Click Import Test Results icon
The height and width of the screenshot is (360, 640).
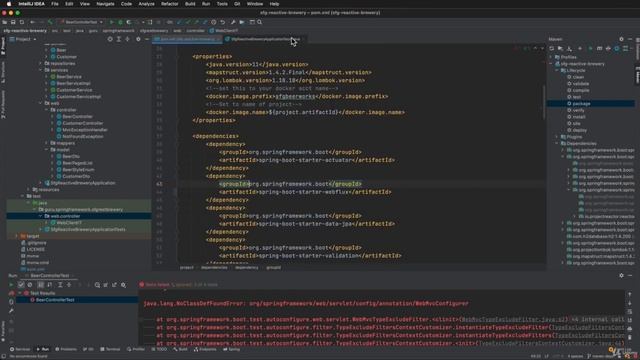pos(106,284)
